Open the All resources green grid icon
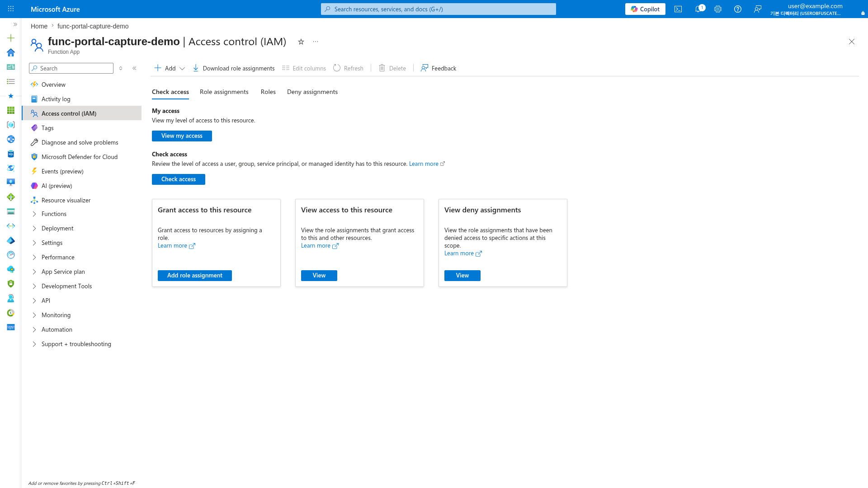Screen dimensions: 868x488 (11, 110)
